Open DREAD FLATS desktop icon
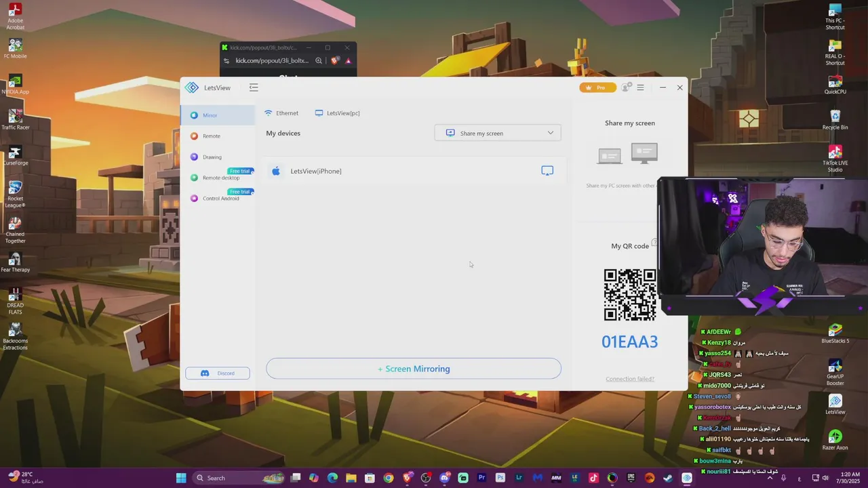Viewport: 868px width, 488px height. point(15,301)
